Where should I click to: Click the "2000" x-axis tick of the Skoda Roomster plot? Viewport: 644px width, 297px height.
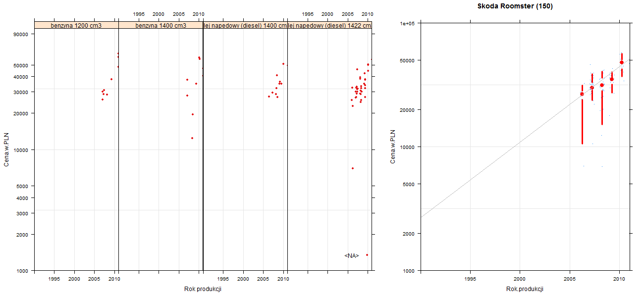pyautogui.click(x=520, y=280)
